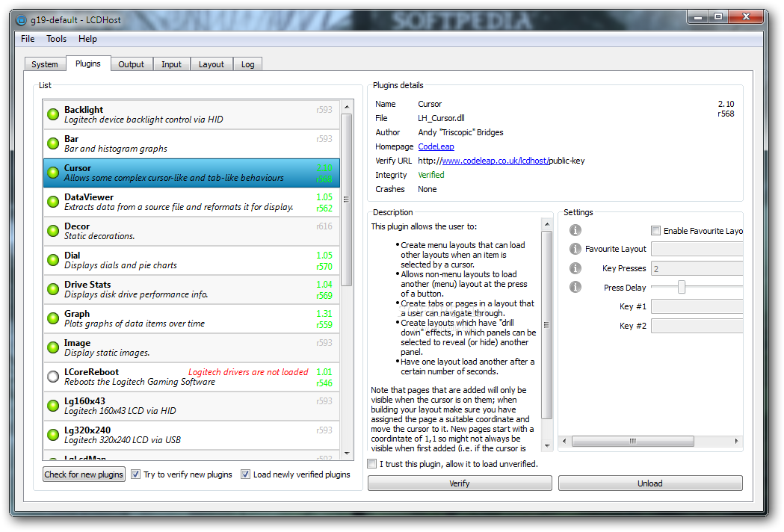Click the green status icon for Backlight plugin
Image resolution: width=784 pixels, height=532 pixels.
[53, 114]
